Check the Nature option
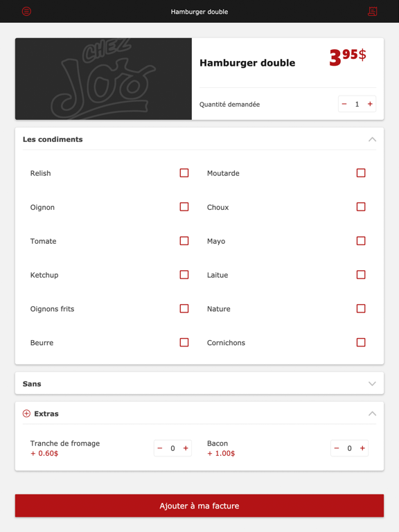399x532 pixels. point(361,308)
